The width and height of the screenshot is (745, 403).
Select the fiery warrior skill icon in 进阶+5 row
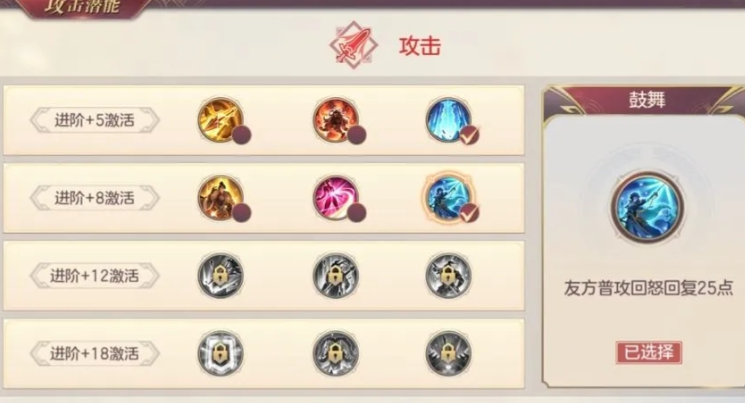[x=335, y=120]
